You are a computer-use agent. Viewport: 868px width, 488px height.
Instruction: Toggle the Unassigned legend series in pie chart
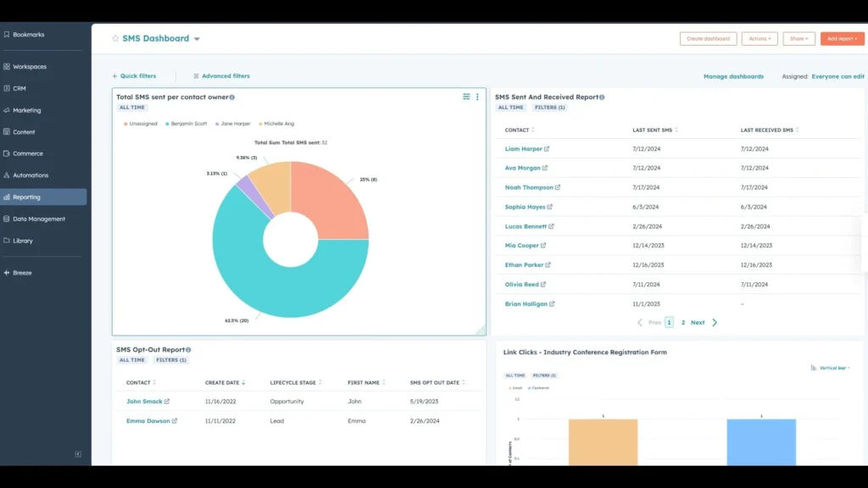pos(140,124)
